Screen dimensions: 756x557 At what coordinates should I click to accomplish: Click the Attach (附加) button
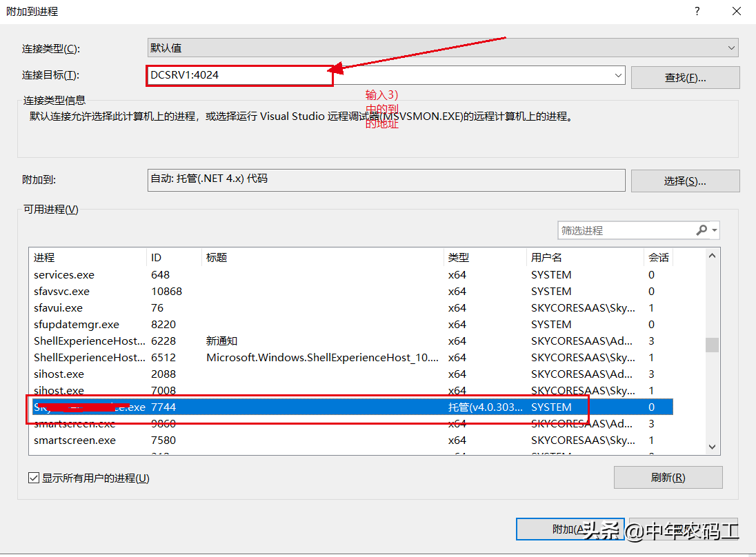click(570, 529)
